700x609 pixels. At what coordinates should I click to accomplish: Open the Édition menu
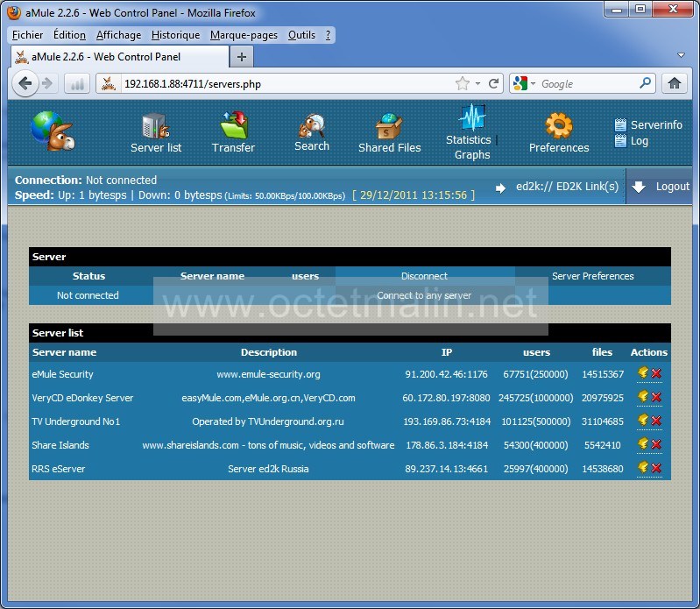(69, 35)
